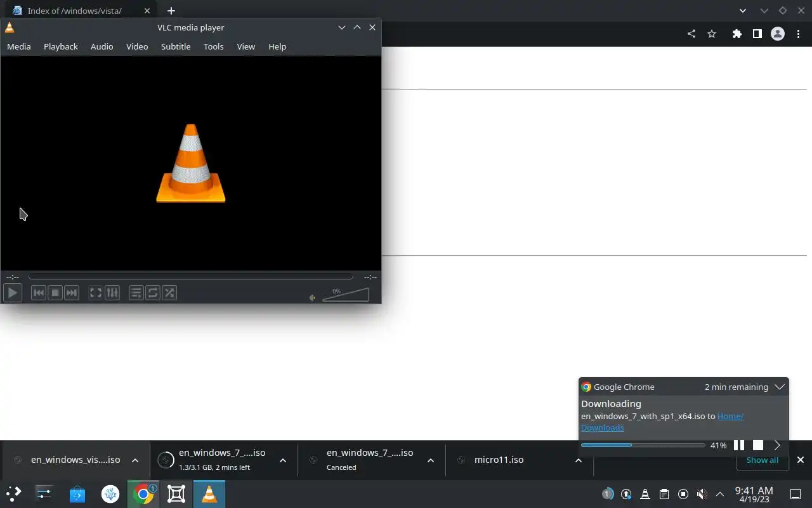Open the VLC Help menu
The image size is (812, 508).
coord(277,46)
